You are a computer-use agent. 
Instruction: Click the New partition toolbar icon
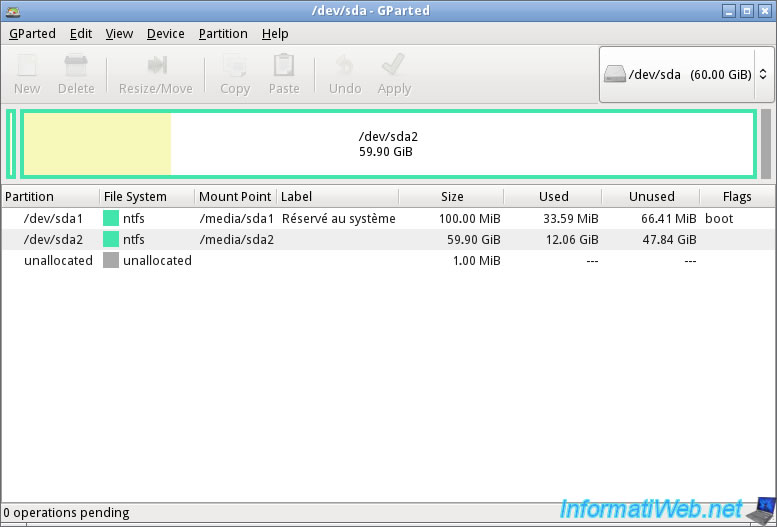click(x=27, y=65)
